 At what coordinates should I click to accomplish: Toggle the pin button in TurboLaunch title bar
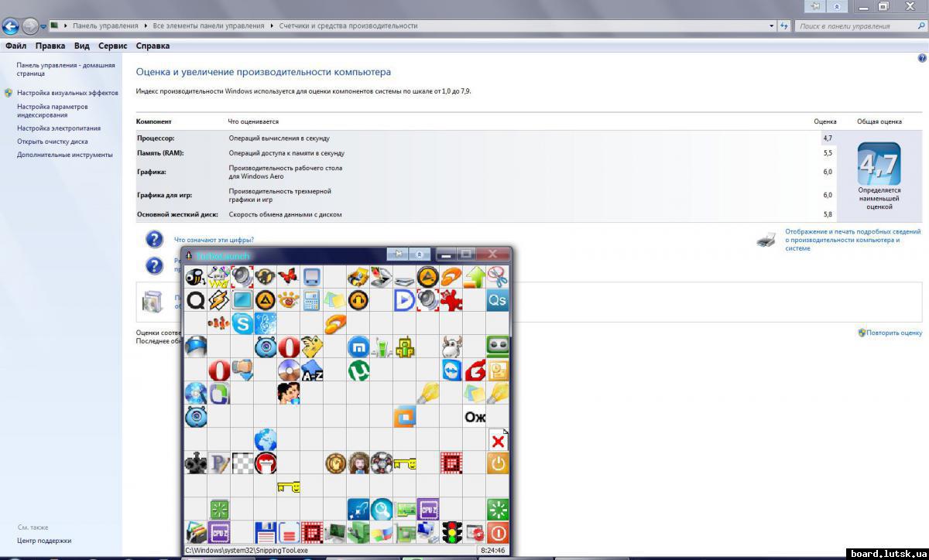397,254
